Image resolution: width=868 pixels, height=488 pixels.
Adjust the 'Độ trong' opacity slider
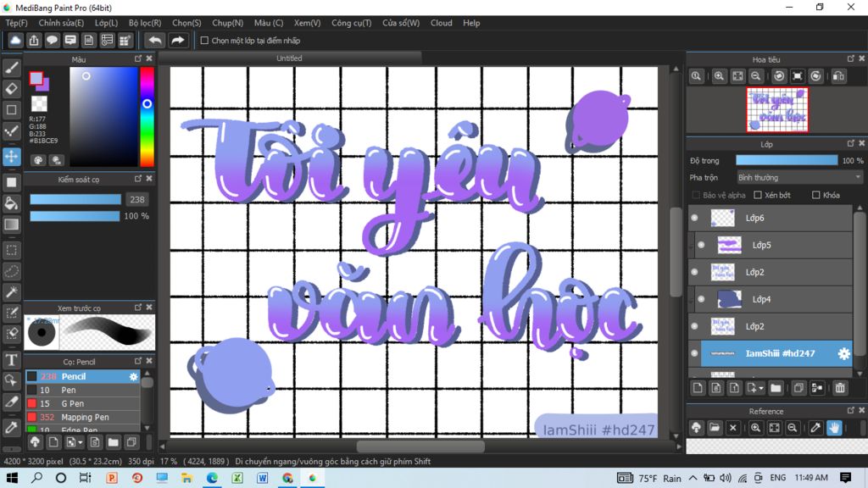[787, 160]
